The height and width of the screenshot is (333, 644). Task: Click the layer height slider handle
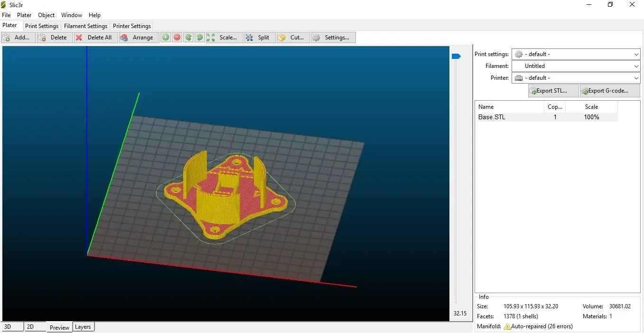[456, 56]
